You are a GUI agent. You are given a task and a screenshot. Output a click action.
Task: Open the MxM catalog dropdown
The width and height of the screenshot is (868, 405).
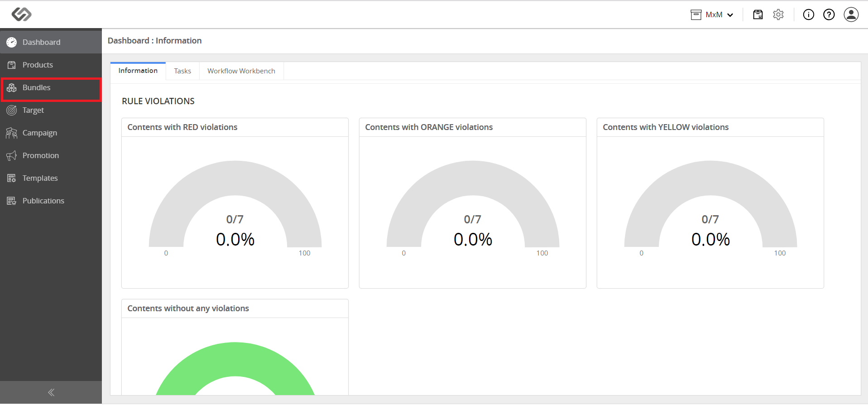pyautogui.click(x=712, y=14)
